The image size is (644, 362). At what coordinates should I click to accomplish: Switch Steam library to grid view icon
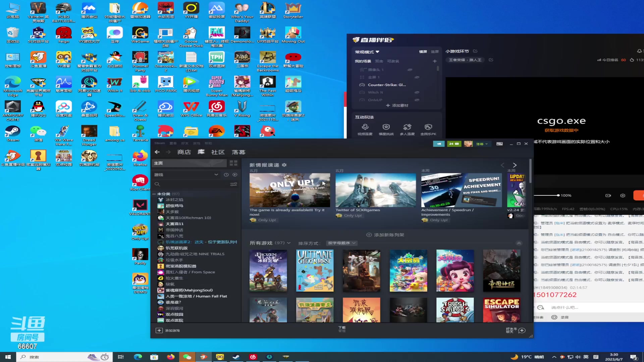(x=233, y=163)
